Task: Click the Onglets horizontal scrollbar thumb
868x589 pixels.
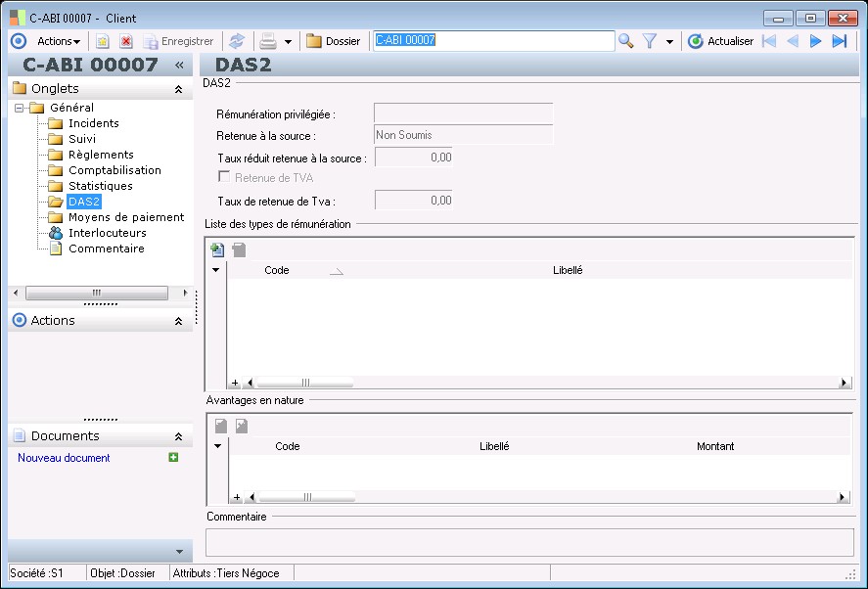Action: [96, 293]
